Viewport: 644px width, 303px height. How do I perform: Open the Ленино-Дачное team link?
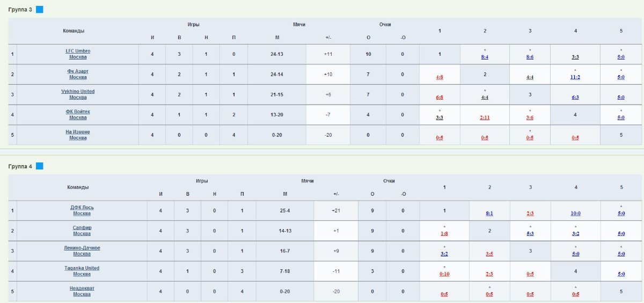click(x=82, y=248)
